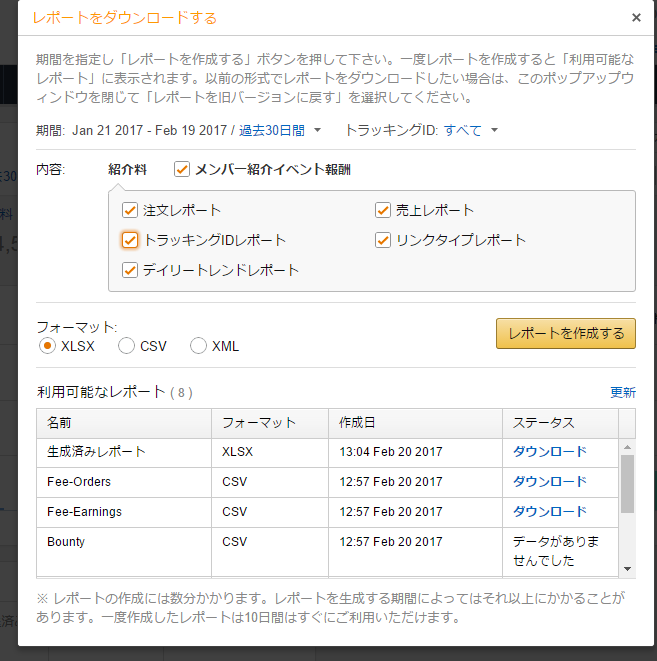
Task: Open the トラッキングID すべて dropdown
Action: pos(470,130)
